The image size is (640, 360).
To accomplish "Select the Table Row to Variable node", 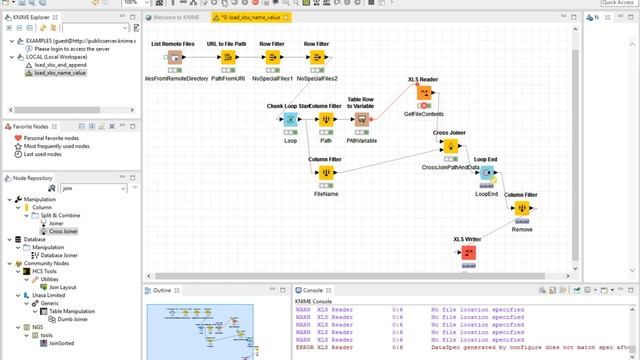I will 362,120.
